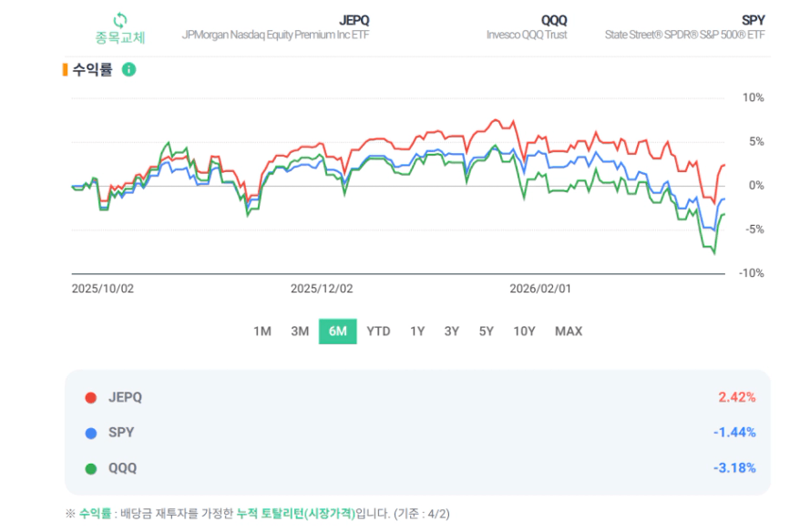
Task: Click the swap tickers refresh icon
Action: (120, 20)
